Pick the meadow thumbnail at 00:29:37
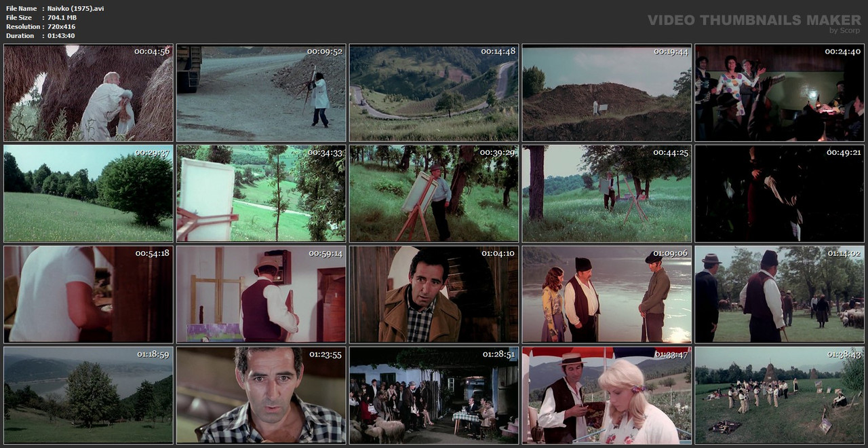 click(88, 193)
